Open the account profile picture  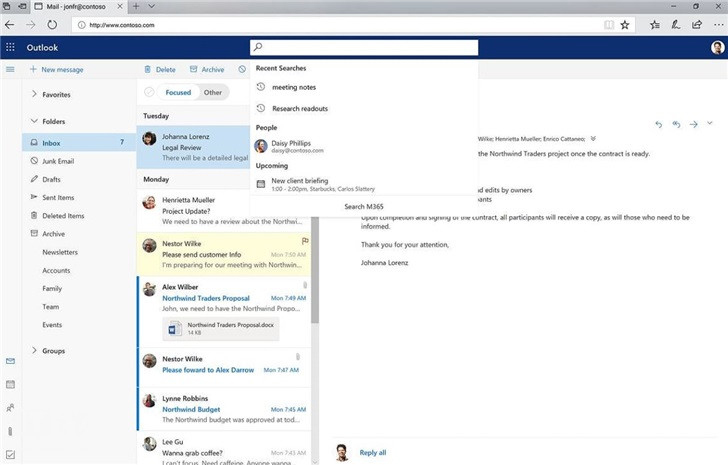717,47
